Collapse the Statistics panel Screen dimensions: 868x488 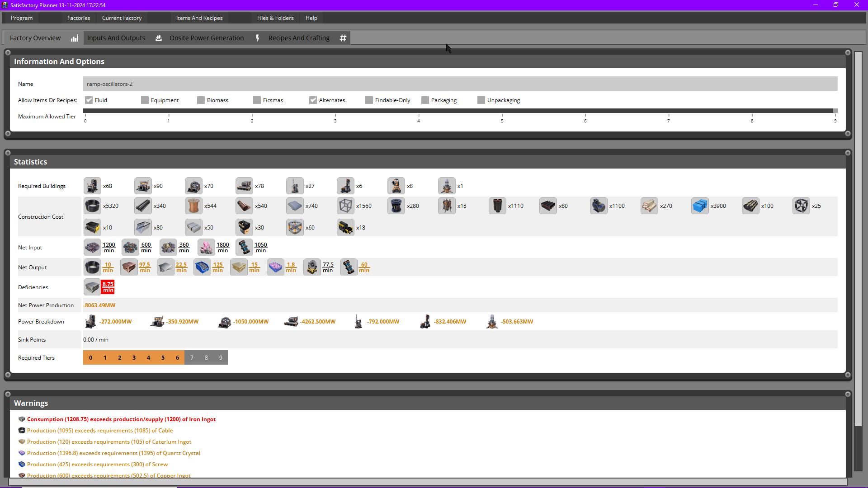[8, 153]
